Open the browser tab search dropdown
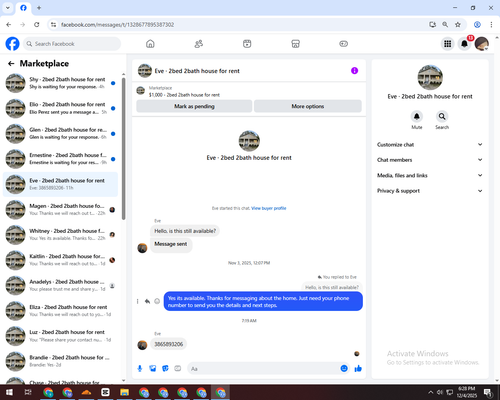Viewport: 500px width, 400px height. coord(8,8)
